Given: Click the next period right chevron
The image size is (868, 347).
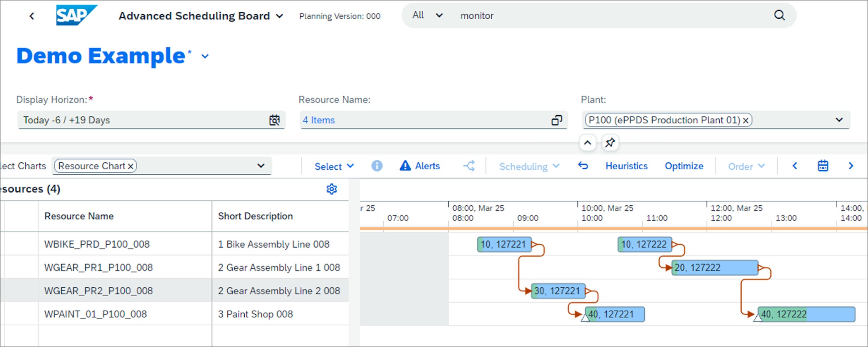Looking at the screenshot, I should 851,166.
